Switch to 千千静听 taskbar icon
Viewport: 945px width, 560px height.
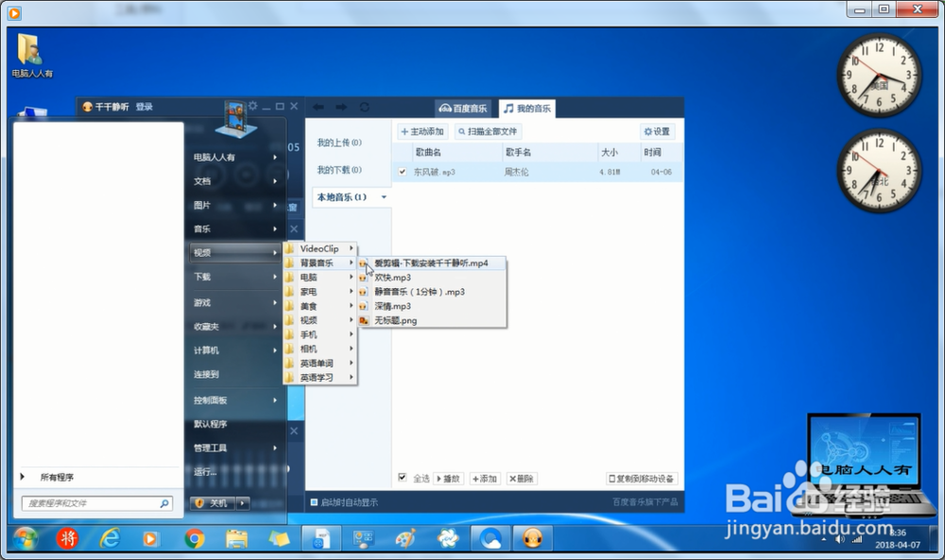pyautogui.click(x=532, y=538)
